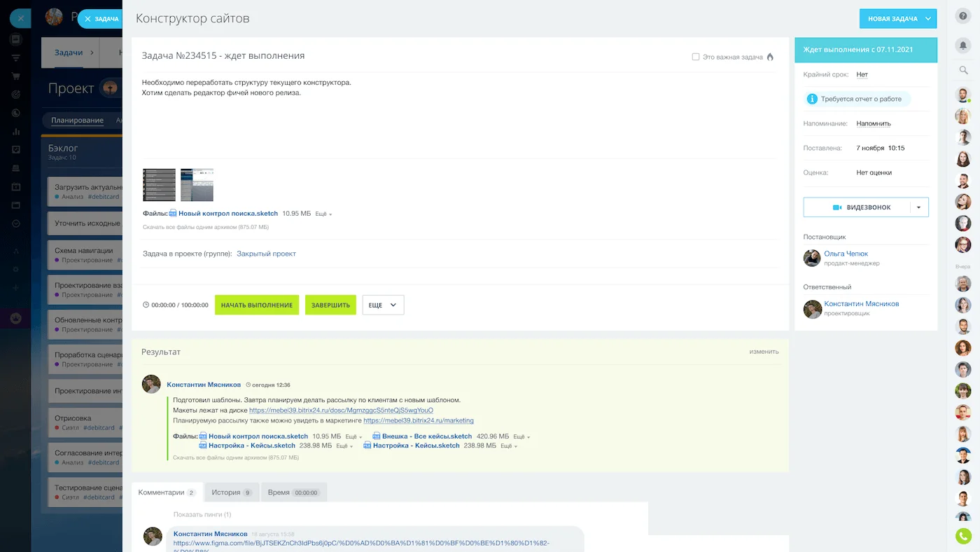The image size is (980, 552).
Task: Check the 'Это важная задача' checkbox
Action: tap(696, 57)
